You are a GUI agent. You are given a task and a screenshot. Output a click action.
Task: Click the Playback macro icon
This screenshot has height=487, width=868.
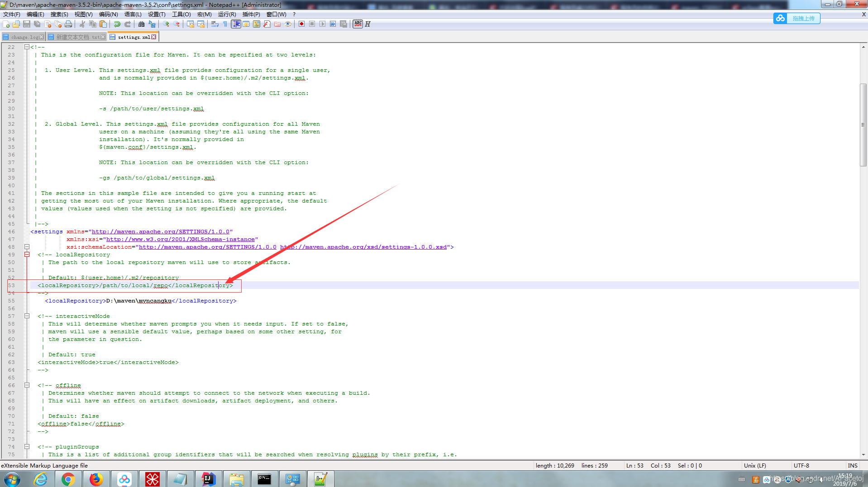pos(323,24)
